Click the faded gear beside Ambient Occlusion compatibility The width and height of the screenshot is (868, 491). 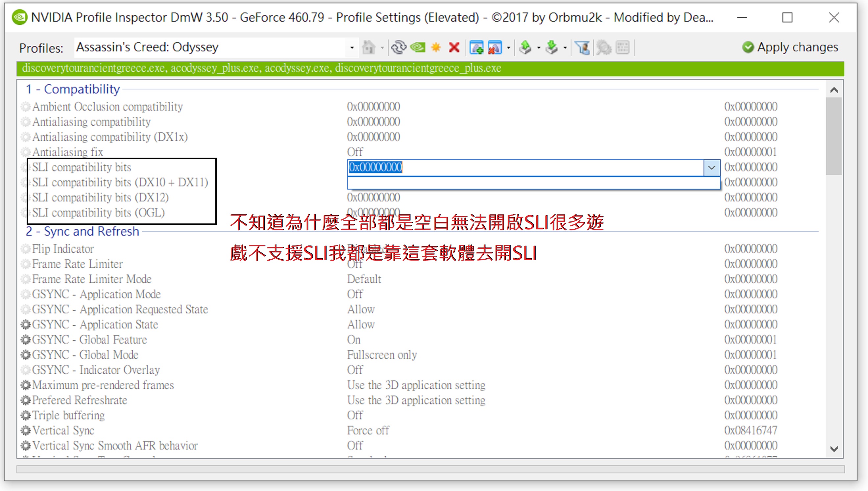coord(26,107)
